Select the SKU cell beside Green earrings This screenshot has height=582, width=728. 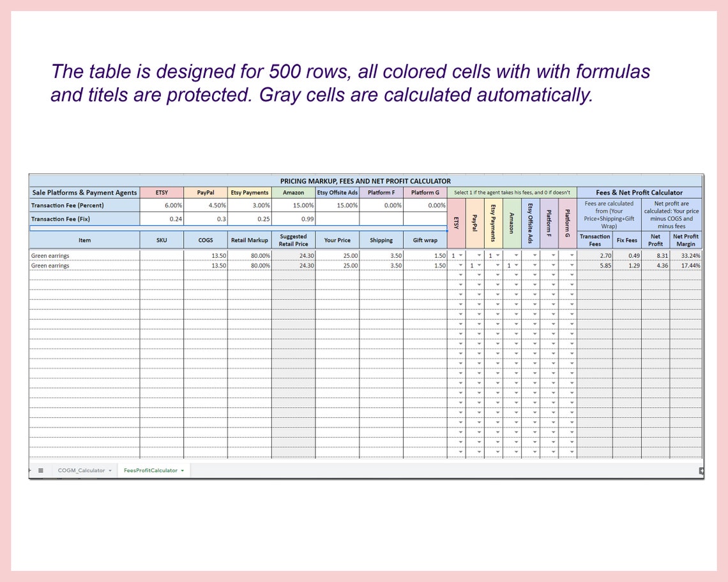pyautogui.click(x=162, y=255)
